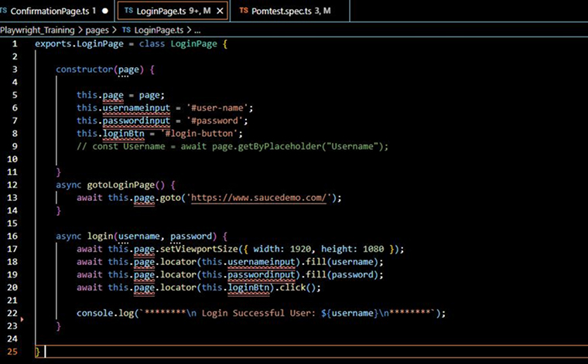Open LoginPage.ts breadcrumb segment

coord(159,30)
